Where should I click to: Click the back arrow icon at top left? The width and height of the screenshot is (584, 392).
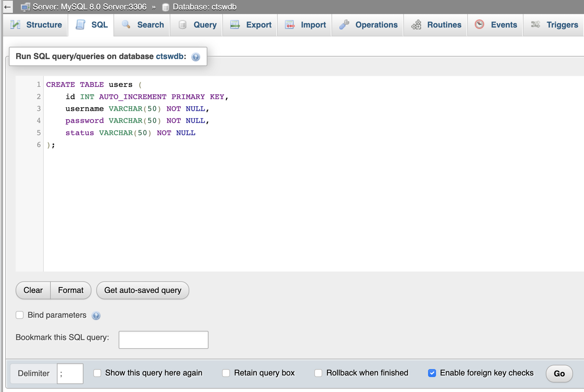tap(7, 7)
